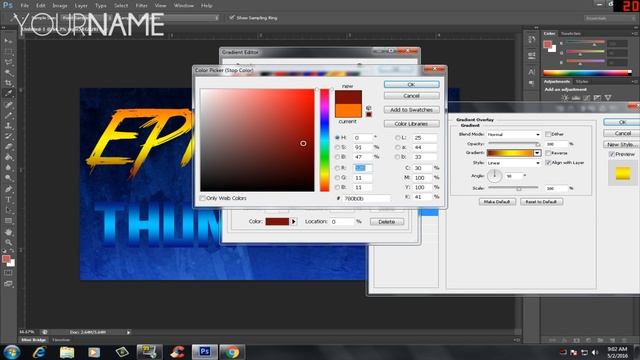Open the Blend Mode dropdown
Screen dimensions: 640x360
[x=513, y=134]
